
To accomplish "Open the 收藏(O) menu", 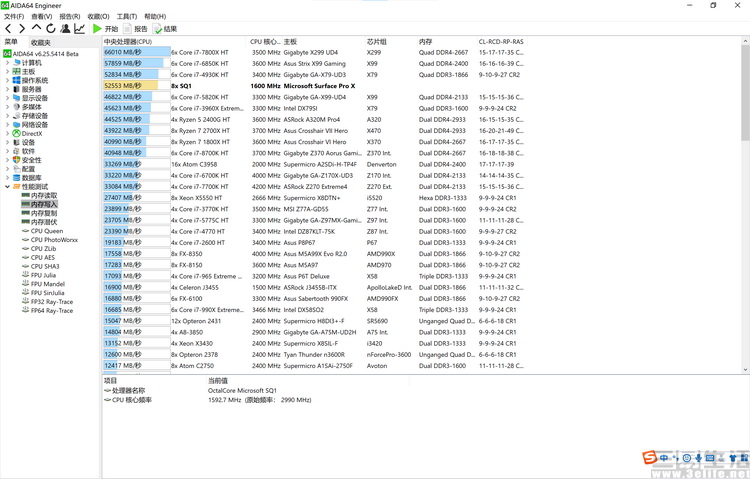I will coord(99,16).
